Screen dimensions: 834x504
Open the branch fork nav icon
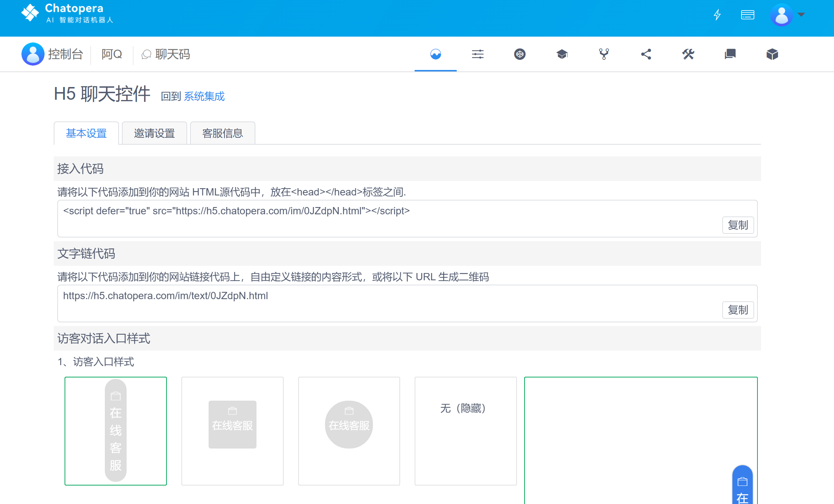pos(604,54)
